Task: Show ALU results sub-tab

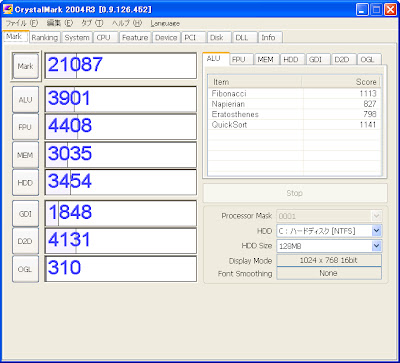Action: click(x=215, y=59)
